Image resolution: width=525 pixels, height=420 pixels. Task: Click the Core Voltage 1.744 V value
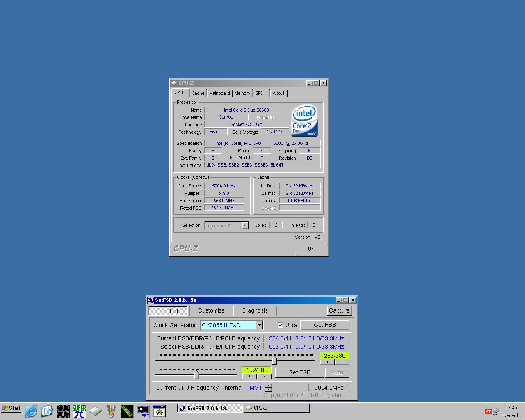[274, 132]
